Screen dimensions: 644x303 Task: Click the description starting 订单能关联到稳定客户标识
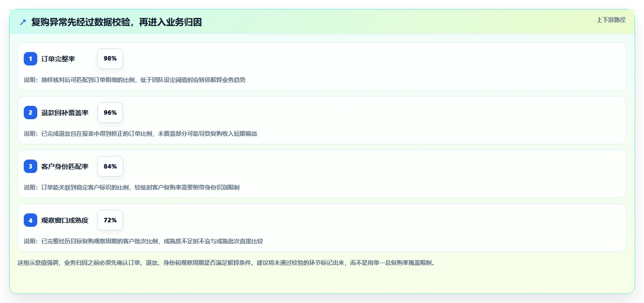[x=131, y=187]
